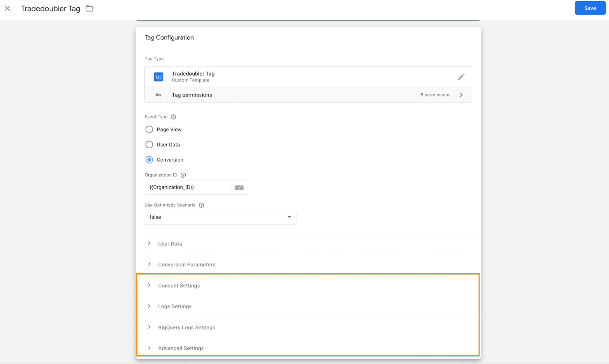
Task: Click the pencil edit icon for tag type
Action: pos(461,77)
